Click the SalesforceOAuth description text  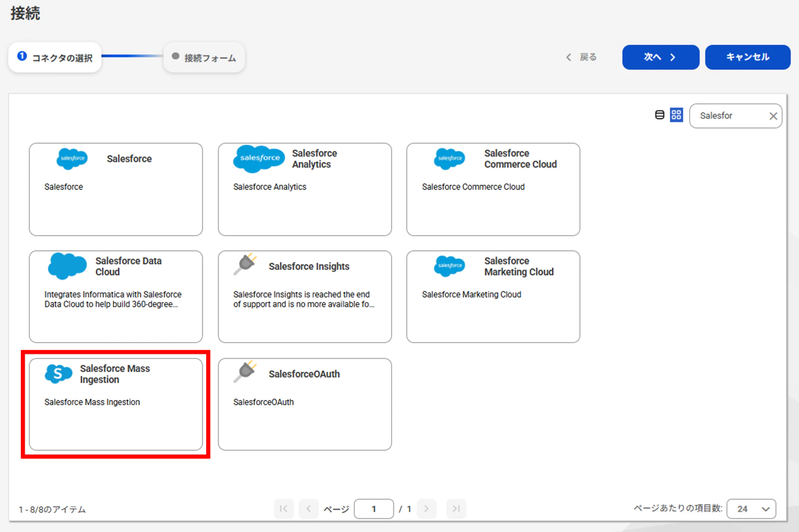(x=263, y=402)
